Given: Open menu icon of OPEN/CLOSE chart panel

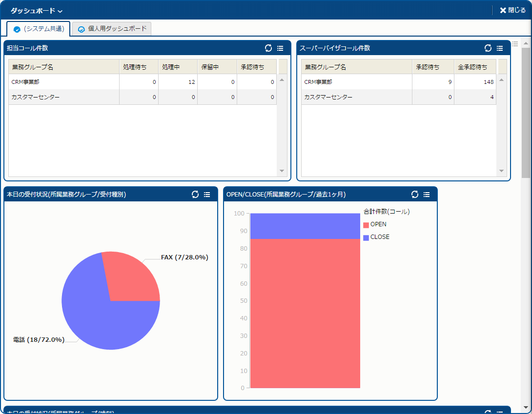Looking at the screenshot, I should click(427, 194).
